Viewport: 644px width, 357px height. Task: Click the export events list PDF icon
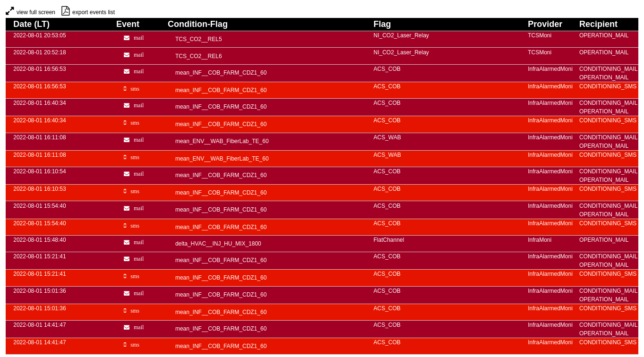(x=66, y=11)
